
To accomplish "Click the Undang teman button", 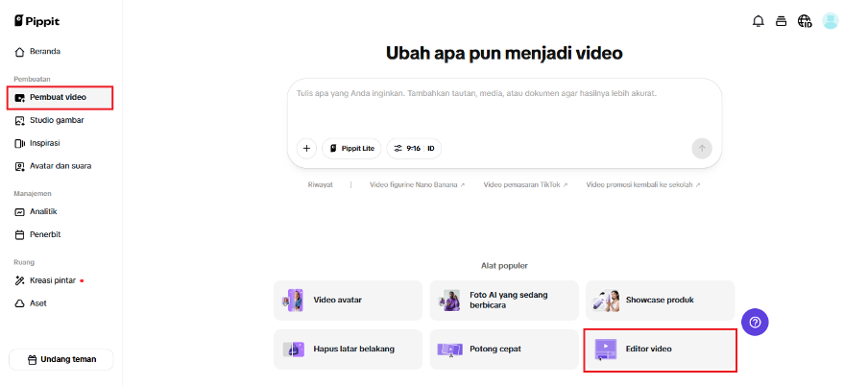I will point(60,359).
